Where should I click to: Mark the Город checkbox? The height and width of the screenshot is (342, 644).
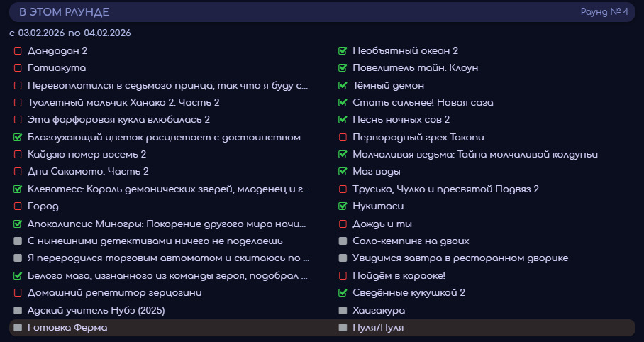pos(18,206)
